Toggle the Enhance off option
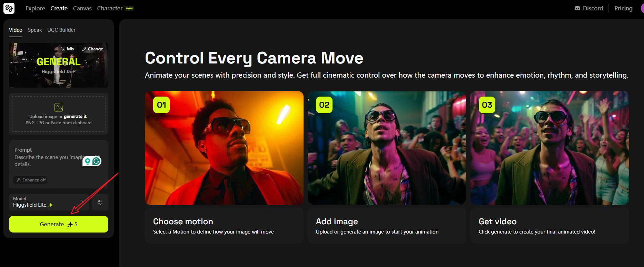Image resolution: width=644 pixels, height=267 pixels. (x=31, y=180)
